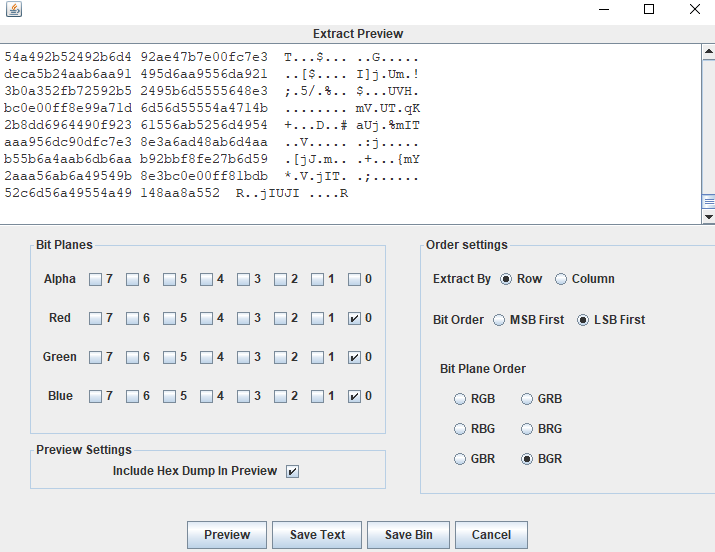Enable Alpha bit plane 0 checkbox
Screen dimensions: 715x552
pos(354,279)
